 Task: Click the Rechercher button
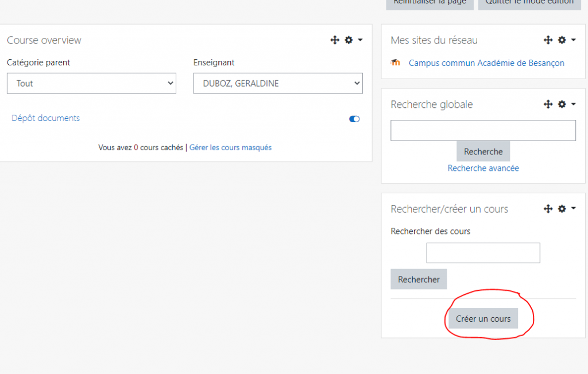419,279
